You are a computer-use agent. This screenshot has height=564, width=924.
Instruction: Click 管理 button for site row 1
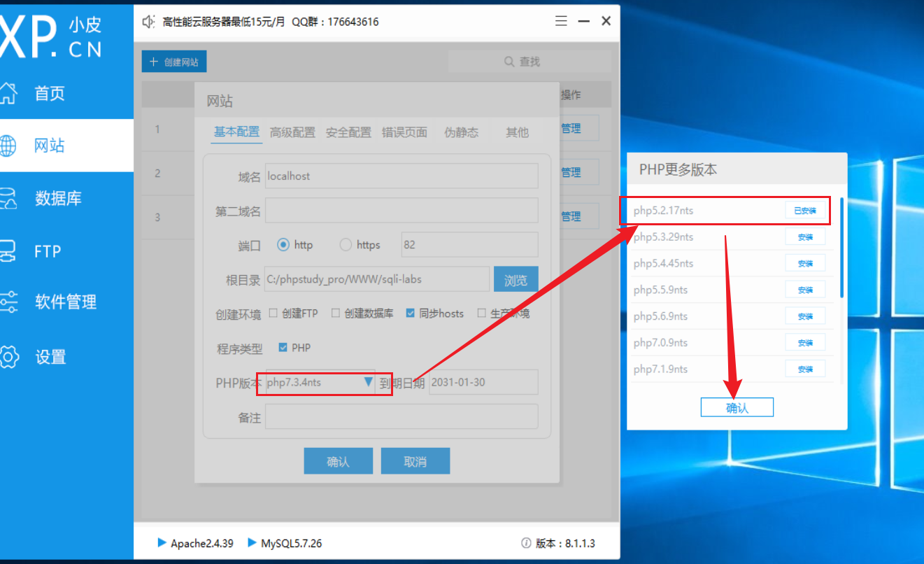pos(580,129)
